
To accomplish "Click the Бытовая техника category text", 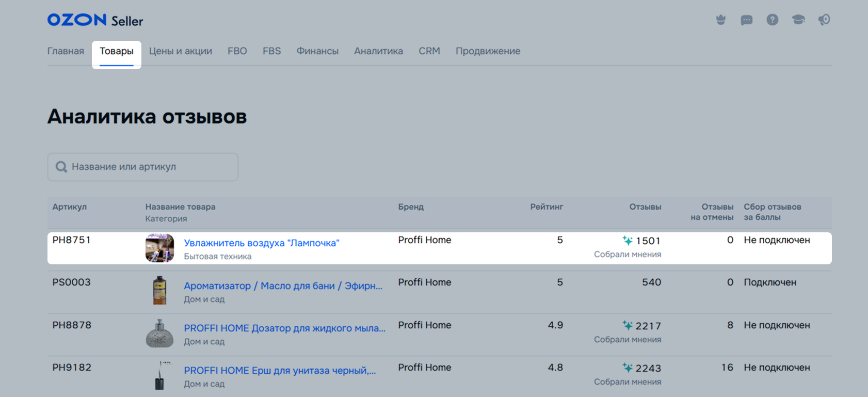I will tap(218, 257).
